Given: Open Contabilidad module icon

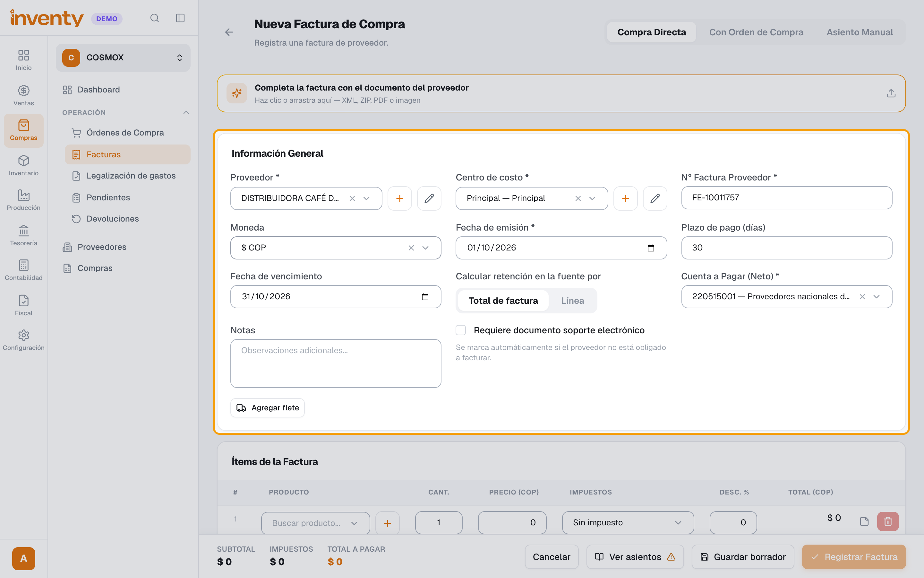Looking at the screenshot, I should tap(24, 270).
